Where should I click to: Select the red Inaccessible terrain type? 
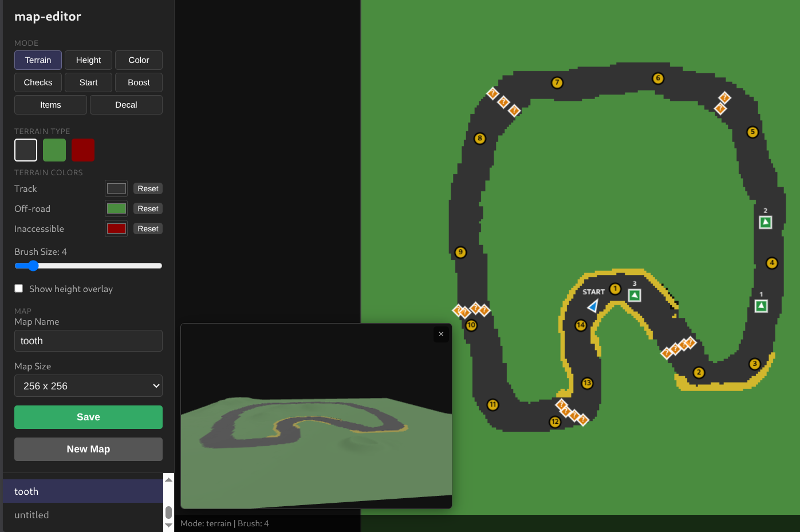click(x=83, y=149)
